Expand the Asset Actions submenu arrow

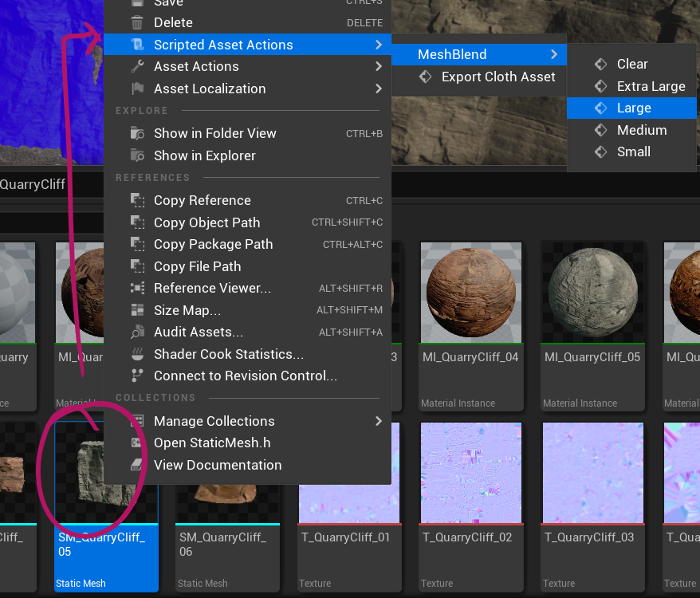(x=379, y=66)
